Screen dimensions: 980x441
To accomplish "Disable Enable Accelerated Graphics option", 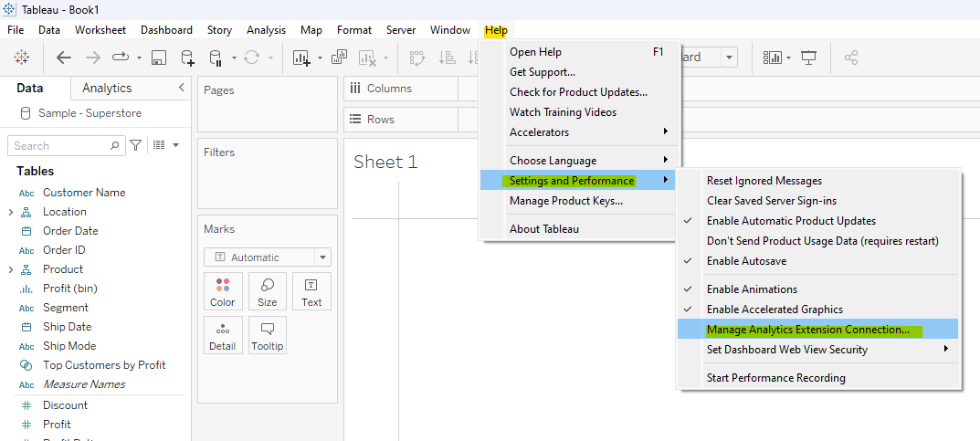I will 775,310.
